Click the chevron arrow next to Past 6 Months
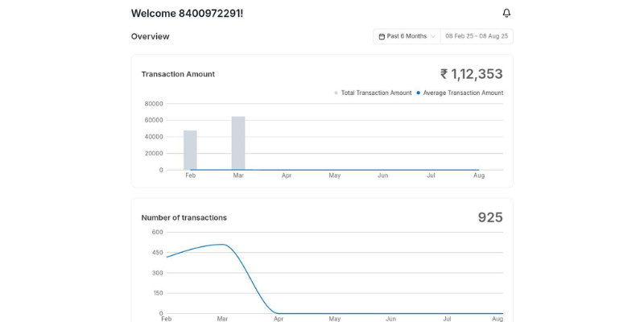 (433, 36)
